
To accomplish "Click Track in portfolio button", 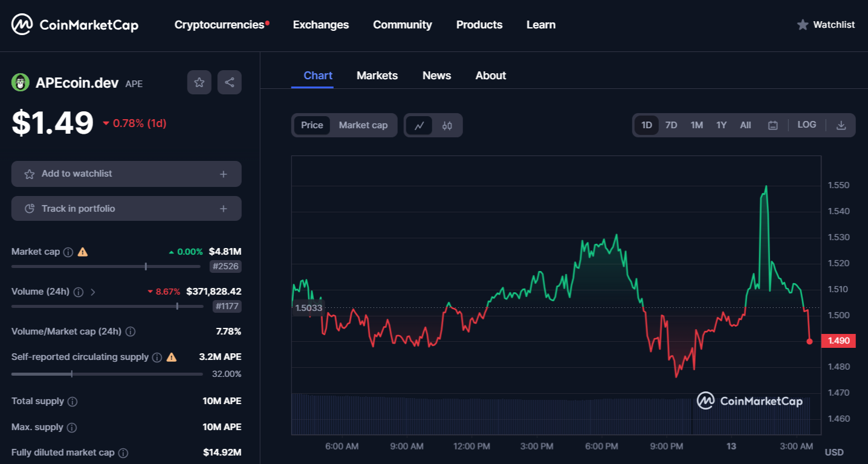I will tap(126, 209).
